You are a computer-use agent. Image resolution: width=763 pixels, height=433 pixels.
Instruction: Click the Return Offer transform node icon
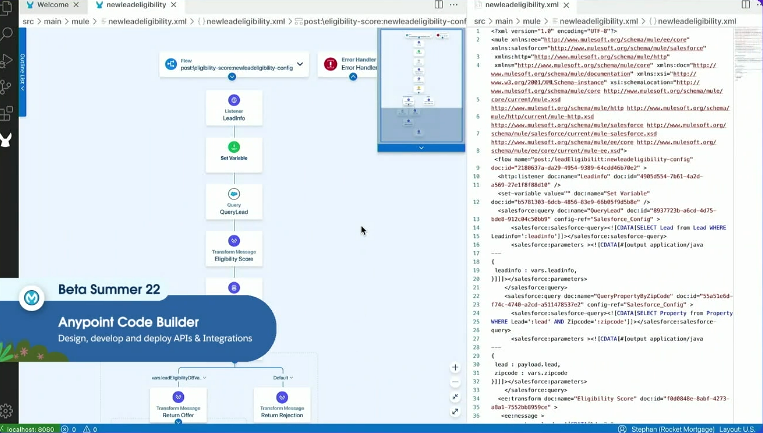pyautogui.click(x=179, y=397)
